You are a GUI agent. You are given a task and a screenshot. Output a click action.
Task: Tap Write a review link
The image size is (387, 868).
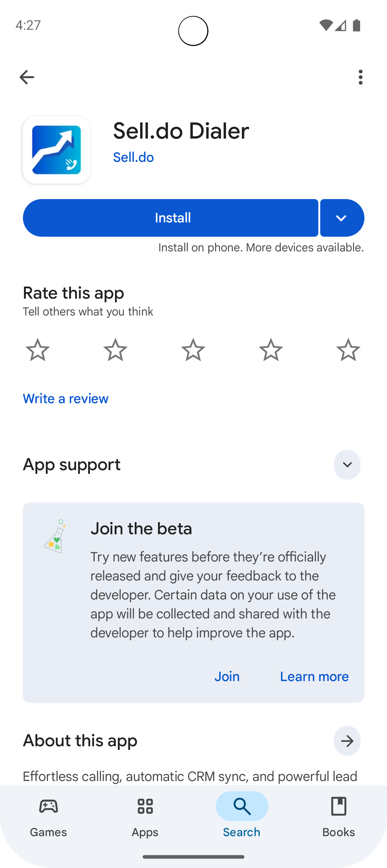point(66,399)
